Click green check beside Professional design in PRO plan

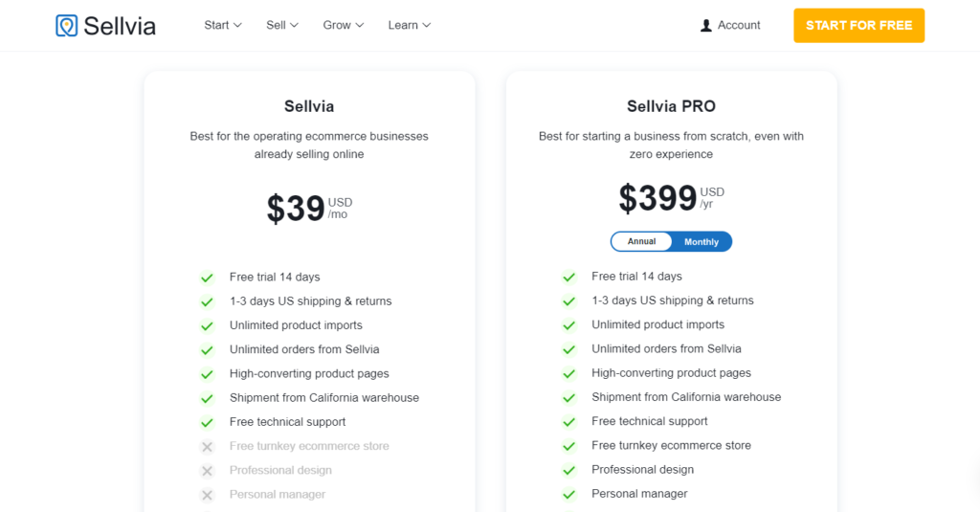[x=568, y=470]
